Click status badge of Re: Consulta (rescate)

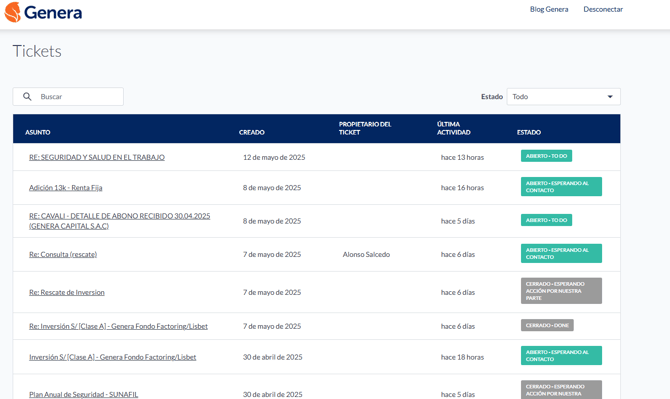(561, 253)
